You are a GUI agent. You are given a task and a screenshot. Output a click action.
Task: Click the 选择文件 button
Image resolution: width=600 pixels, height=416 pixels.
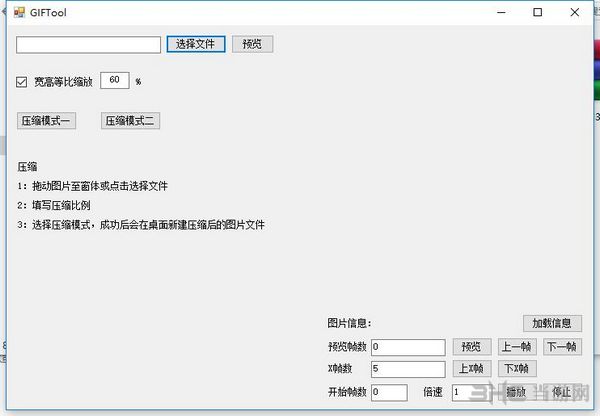coord(196,44)
